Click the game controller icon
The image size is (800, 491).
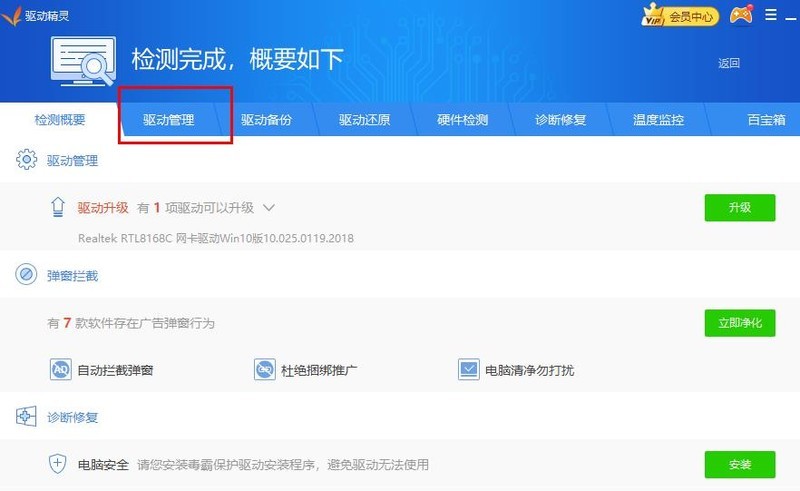741,15
